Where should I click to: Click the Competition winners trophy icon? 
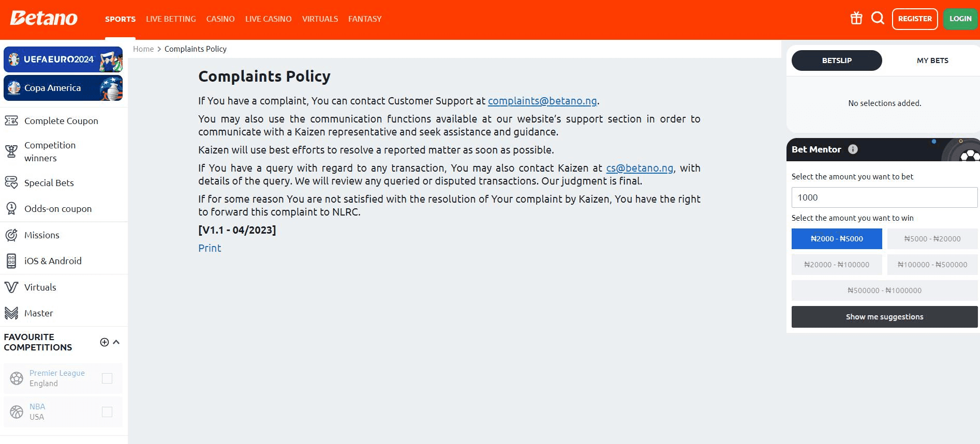point(11,151)
